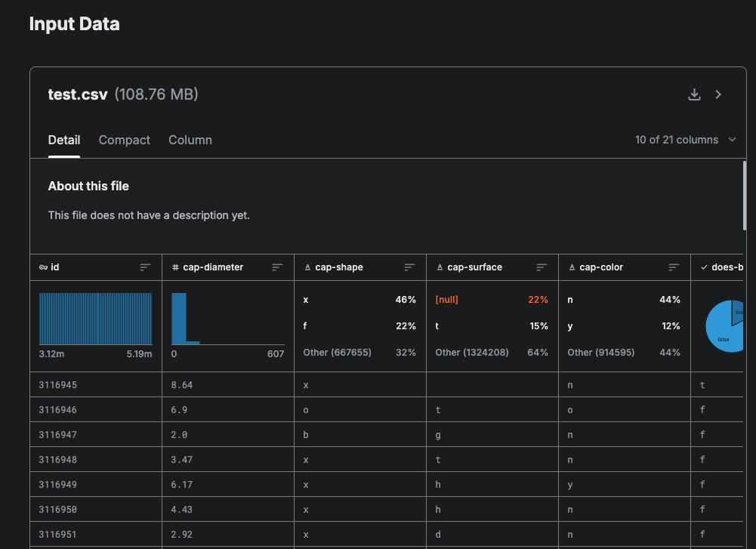Click the id distribution histogram

pyautogui.click(x=95, y=319)
